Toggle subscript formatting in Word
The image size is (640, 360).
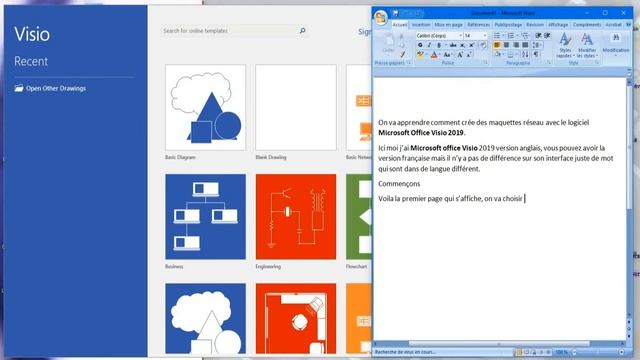coord(462,45)
